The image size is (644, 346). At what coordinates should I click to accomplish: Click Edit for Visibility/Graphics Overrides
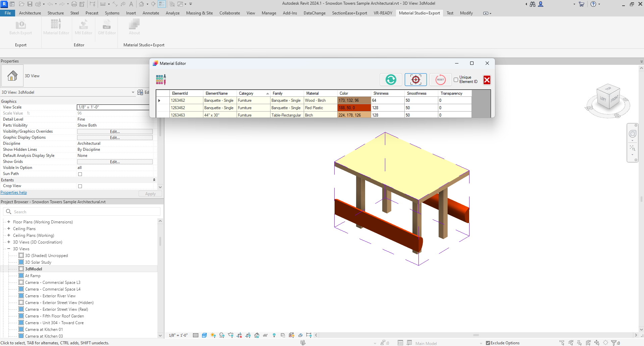pyautogui.click(x=115, y=132)
